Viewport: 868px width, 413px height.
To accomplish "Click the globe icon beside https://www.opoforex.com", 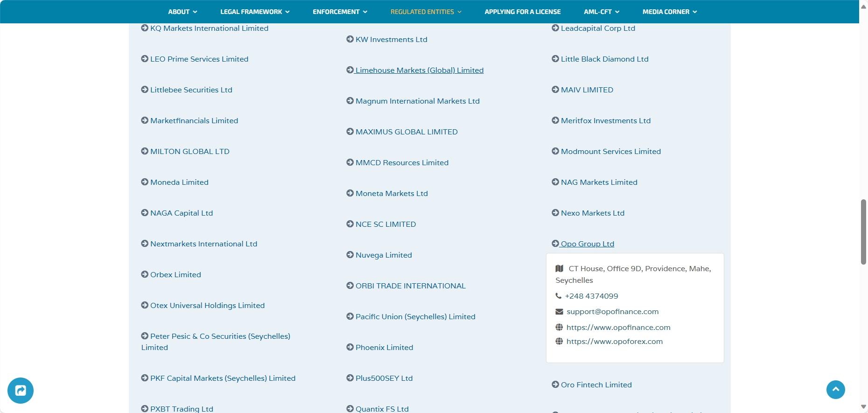I will click(559, 341).
